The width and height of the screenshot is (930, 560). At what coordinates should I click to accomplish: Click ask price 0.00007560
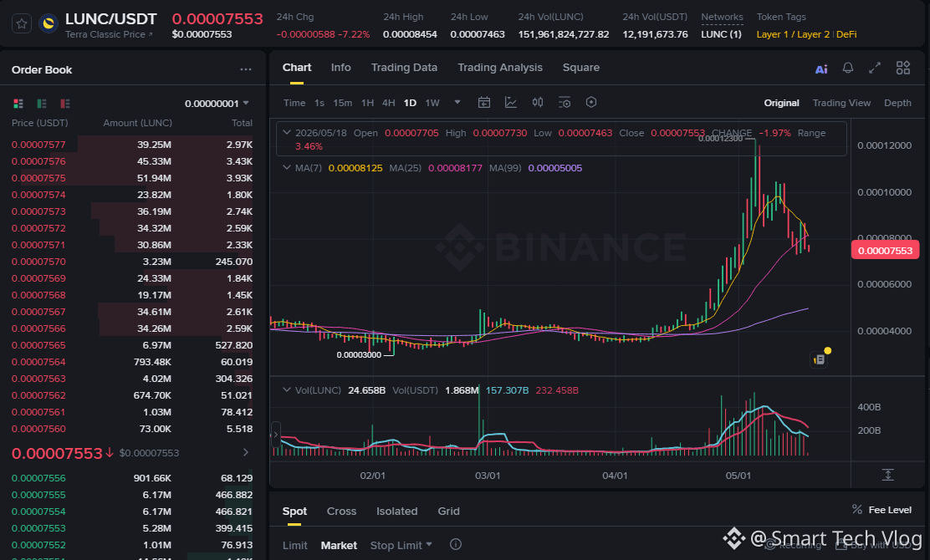pos(38,429)
